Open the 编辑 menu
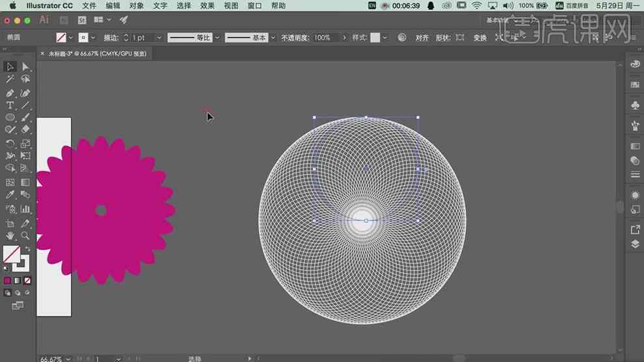This screenshot has width=644, height=362. click(113, 6)
